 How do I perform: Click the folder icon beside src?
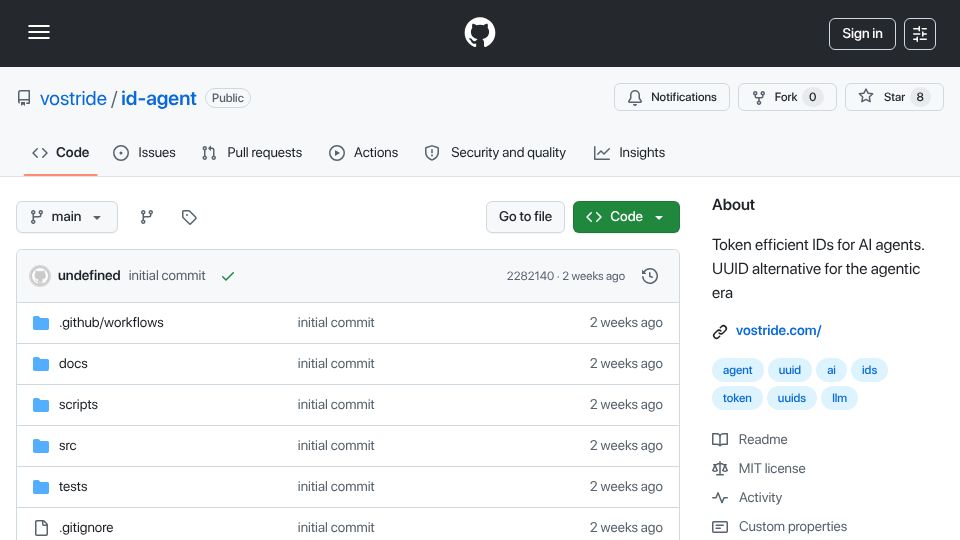(x=41, y=446)
